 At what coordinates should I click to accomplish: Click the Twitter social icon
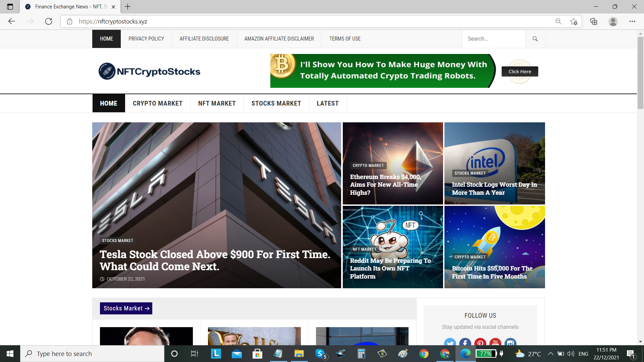point(450,343)
